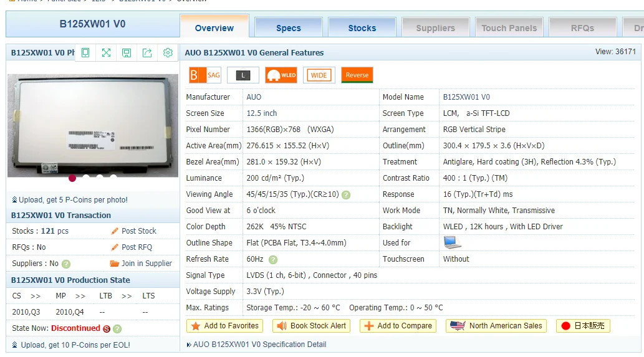Click North American Sales button
This screenshot has height=357, width=644.
(x=496, y=326)
